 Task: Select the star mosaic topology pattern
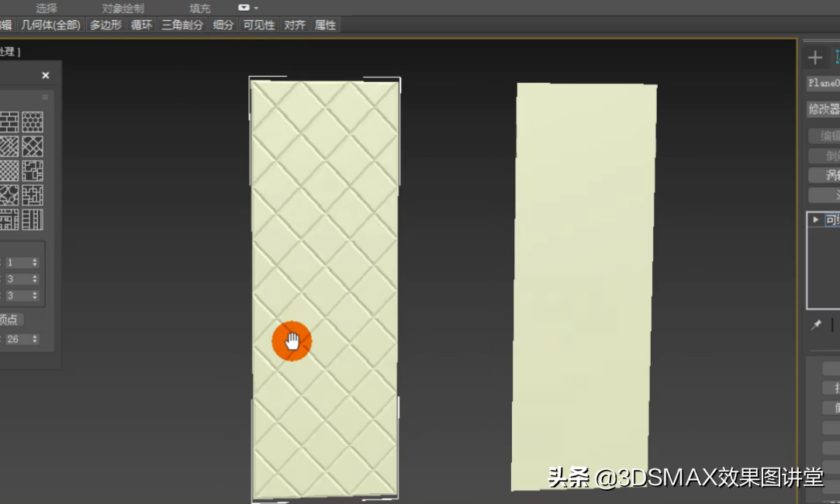point(8,195)
